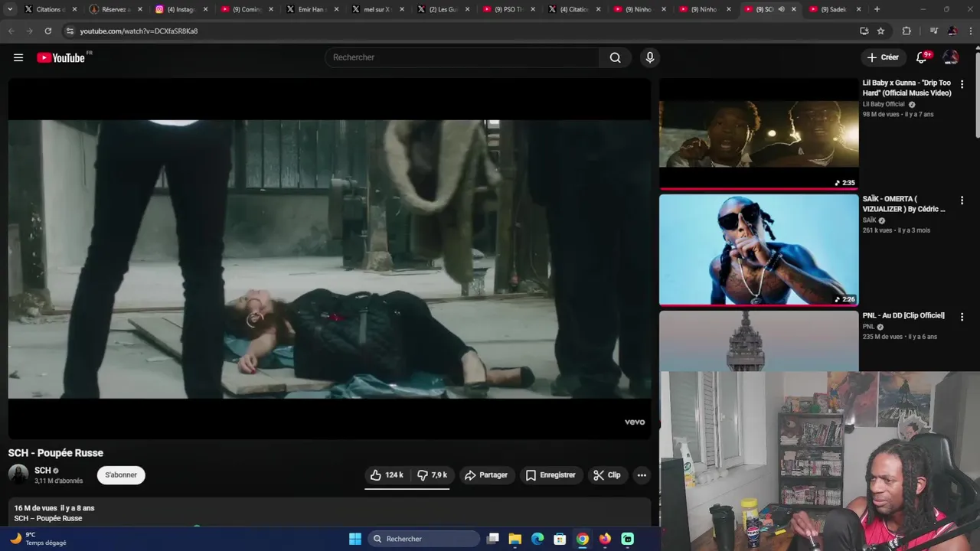980x551 pixels.
Task: Open Lil Baby Official channel link
Action: coord(884,104)
